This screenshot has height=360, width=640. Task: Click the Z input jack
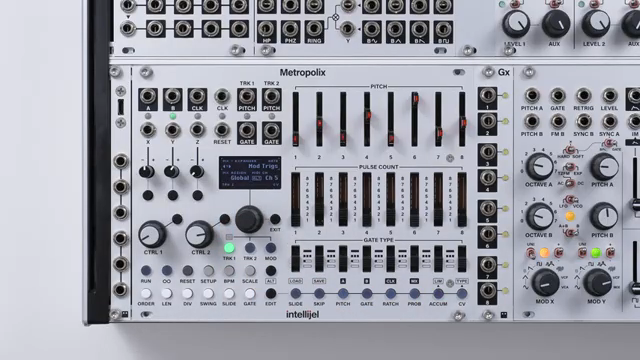(x=197, y=130)
